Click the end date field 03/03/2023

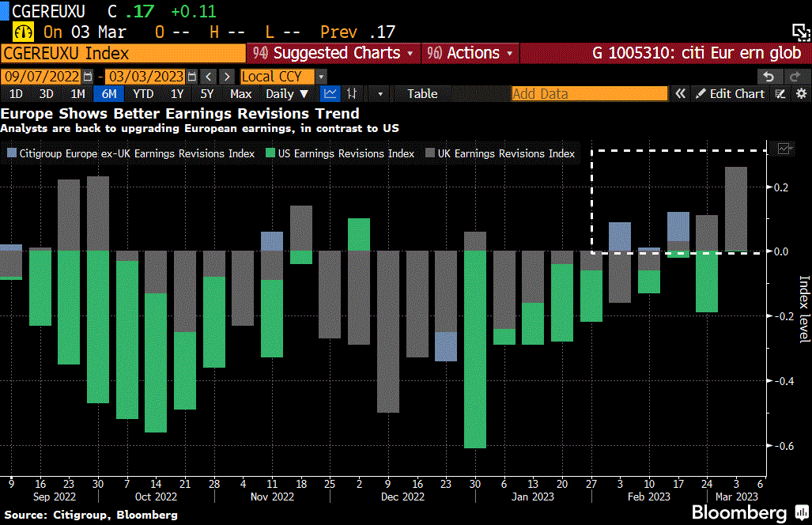pyautogui.click(x=146, y=77)
